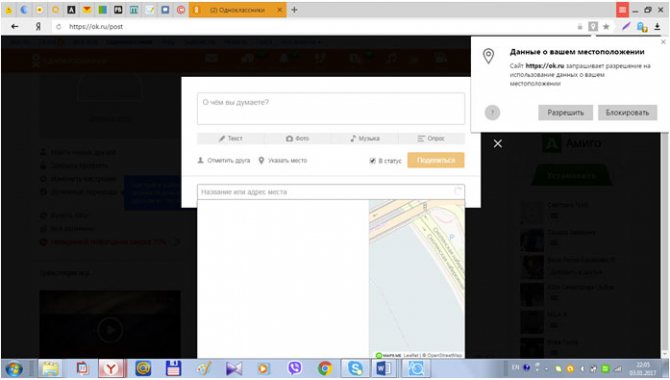Screen dimensions: 670x380
Task: Click the Разрешить button in location prompt
Action: (565, 113)
